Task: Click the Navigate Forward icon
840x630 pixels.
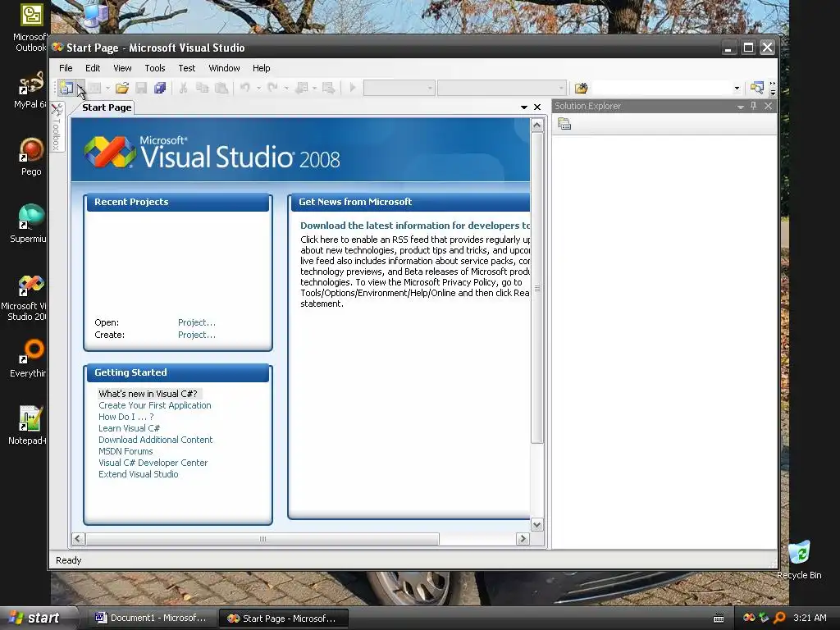Action: pos(329,87)
